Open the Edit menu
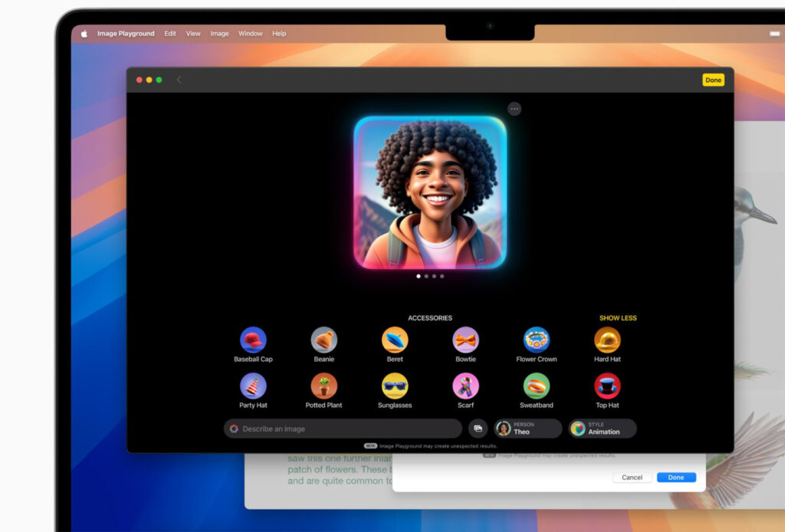 pos(170,34)
